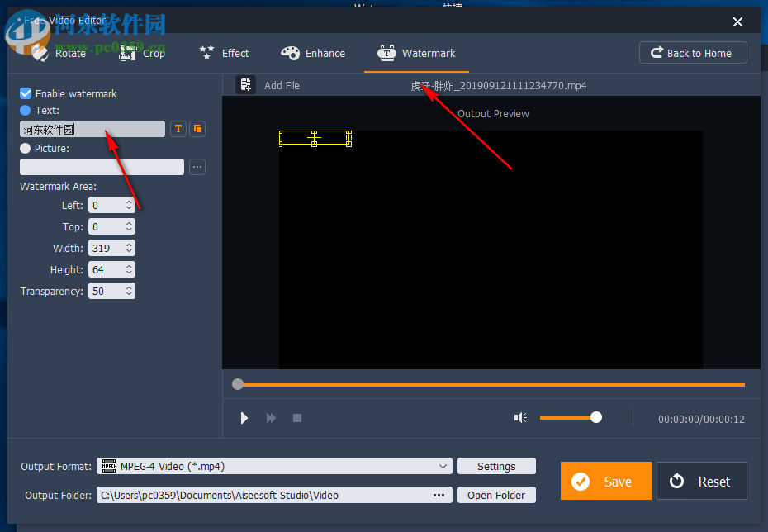Click the Add File icon
The width and height of the screenshot is (768, 532).
pos(245,84)
